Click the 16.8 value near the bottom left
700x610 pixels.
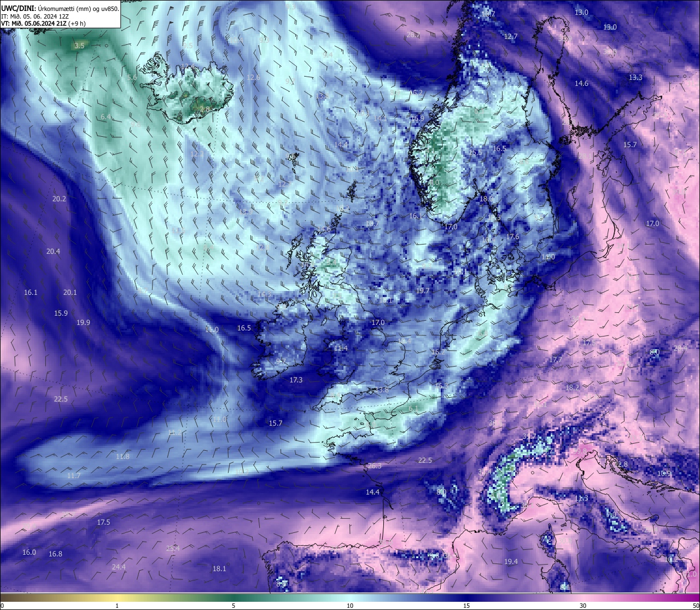coord(55,554)
